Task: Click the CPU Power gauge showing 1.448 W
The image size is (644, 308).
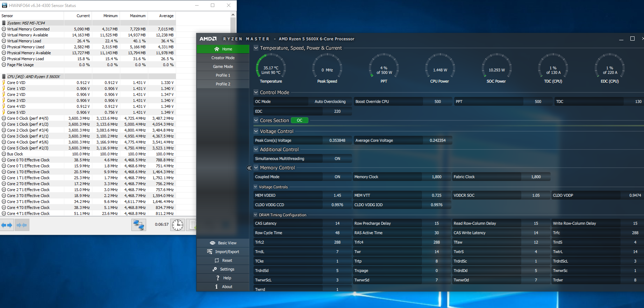Action: point(440,69)
